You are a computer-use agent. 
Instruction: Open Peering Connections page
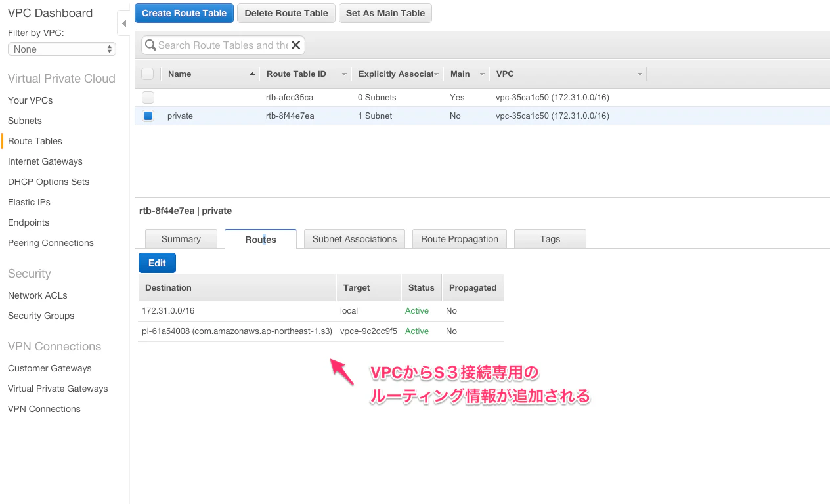pyautogui.click(x=51, y=243)
